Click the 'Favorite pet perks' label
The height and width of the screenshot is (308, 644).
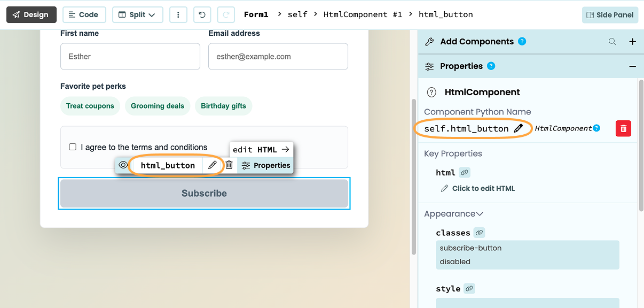[x=93, y=86]
